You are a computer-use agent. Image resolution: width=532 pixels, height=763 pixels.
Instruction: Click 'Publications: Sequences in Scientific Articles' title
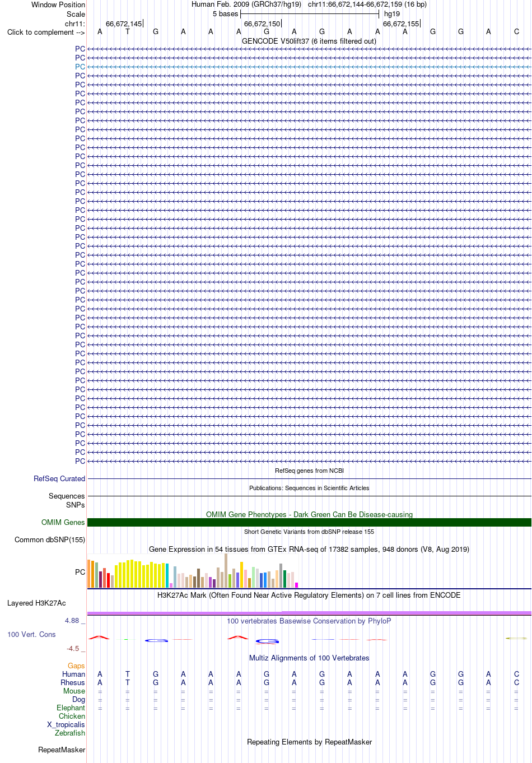[x=309, y=488]
